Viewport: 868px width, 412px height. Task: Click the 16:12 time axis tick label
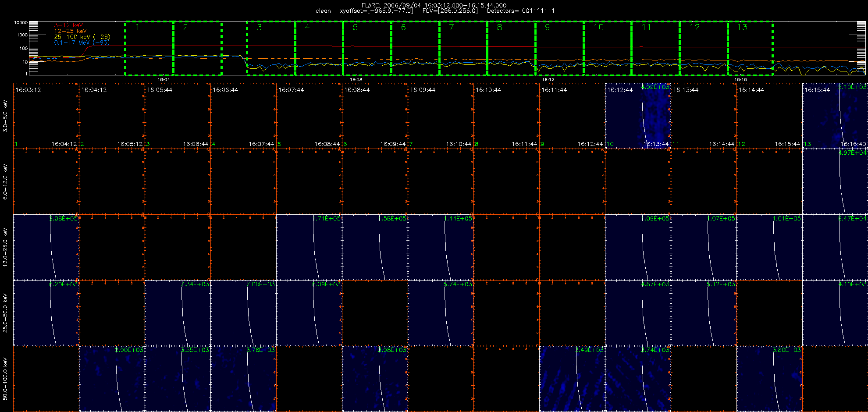(548, 80)
